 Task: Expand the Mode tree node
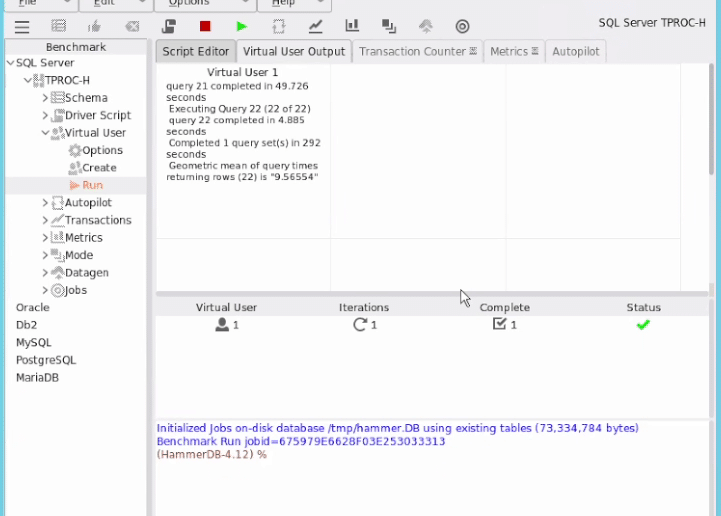pyautogui.click(x=45, y=255)
